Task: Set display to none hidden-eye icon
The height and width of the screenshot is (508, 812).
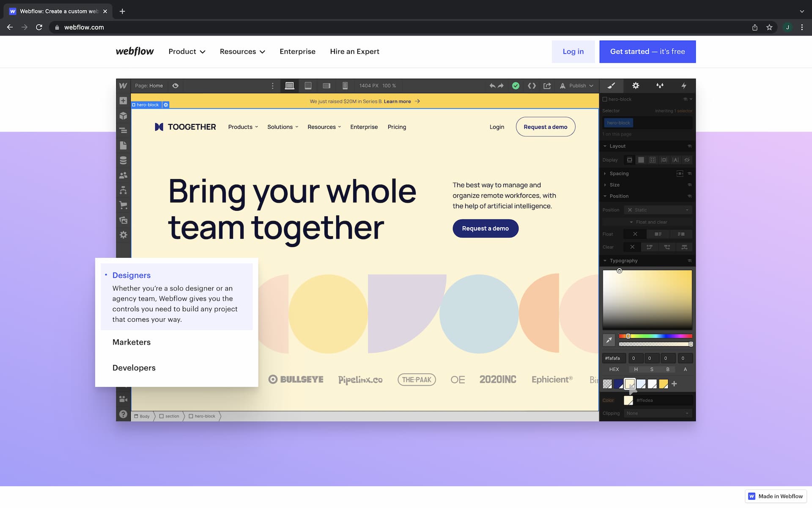Action: 687,160
